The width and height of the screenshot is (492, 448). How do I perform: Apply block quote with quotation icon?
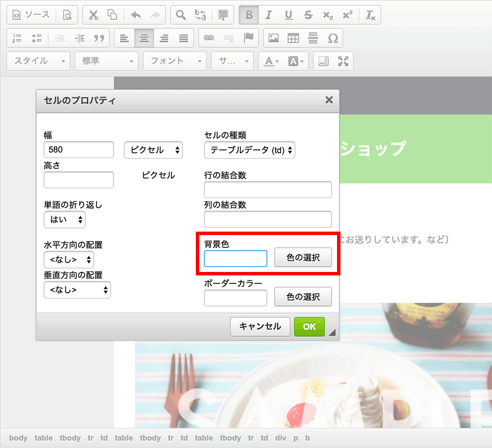pos(99,38)
